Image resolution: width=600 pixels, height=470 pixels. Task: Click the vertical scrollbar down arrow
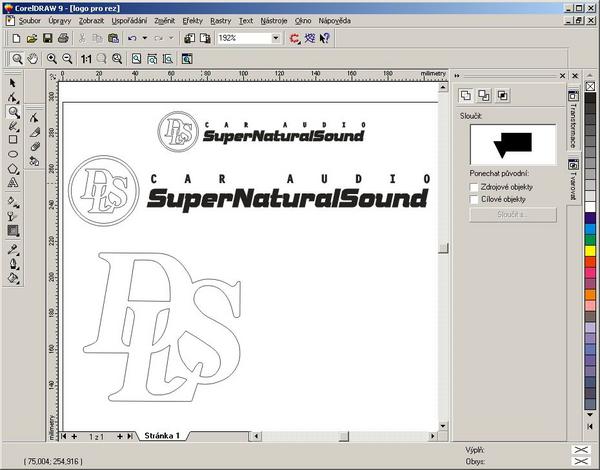(443, 426)
